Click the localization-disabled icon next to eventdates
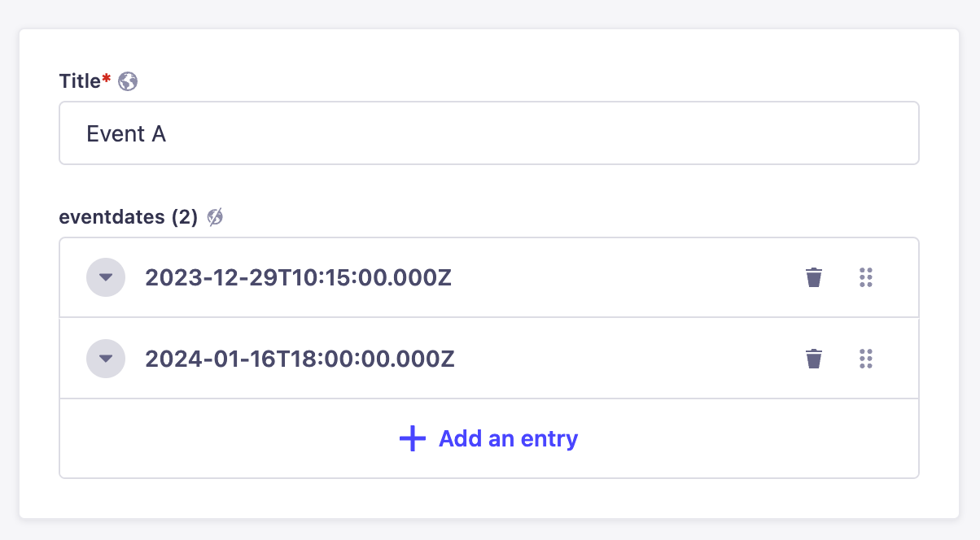Image resolution: width=980 pixels, height=540 pixels. (215, 217)
